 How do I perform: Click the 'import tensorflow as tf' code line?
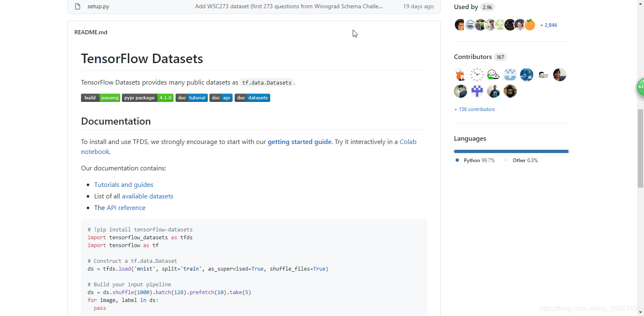coord(123,245)
